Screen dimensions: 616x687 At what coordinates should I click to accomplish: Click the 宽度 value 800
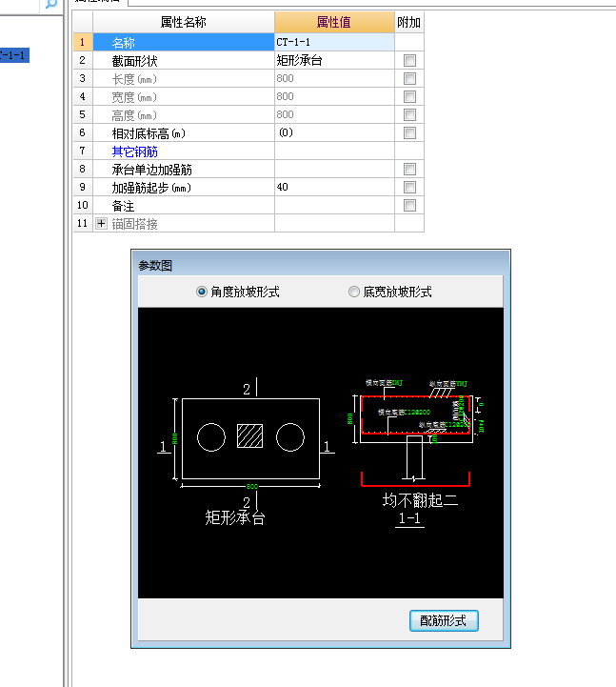(334, 96)
